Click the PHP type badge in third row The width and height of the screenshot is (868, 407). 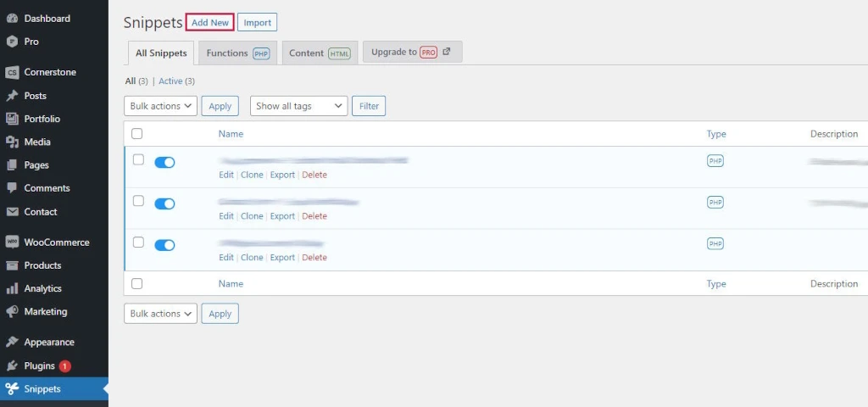coord(715,243)
